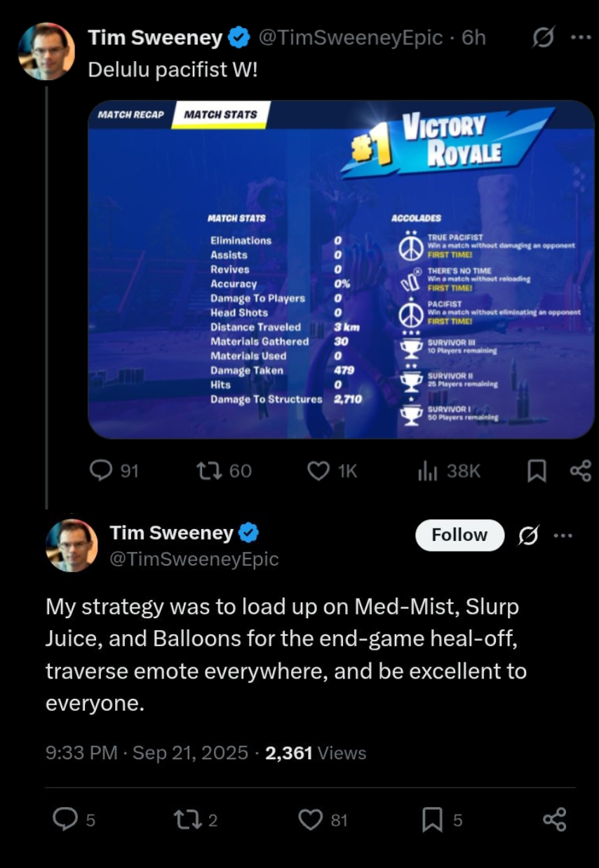Screen dimensions: 599x868
Task: Share the top tweet via share icon
Action: 580,471
